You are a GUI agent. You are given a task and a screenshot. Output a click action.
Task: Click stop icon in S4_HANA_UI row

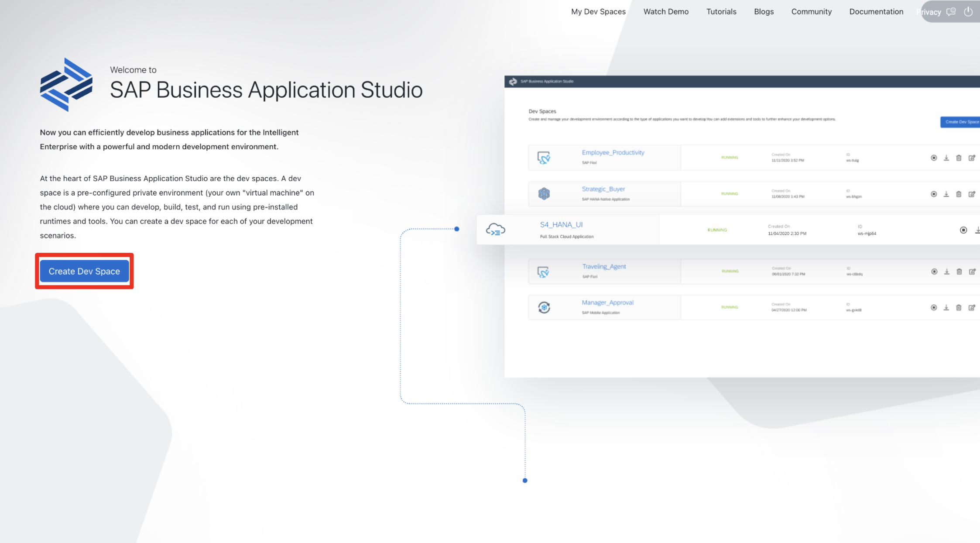tap(963, 230)
